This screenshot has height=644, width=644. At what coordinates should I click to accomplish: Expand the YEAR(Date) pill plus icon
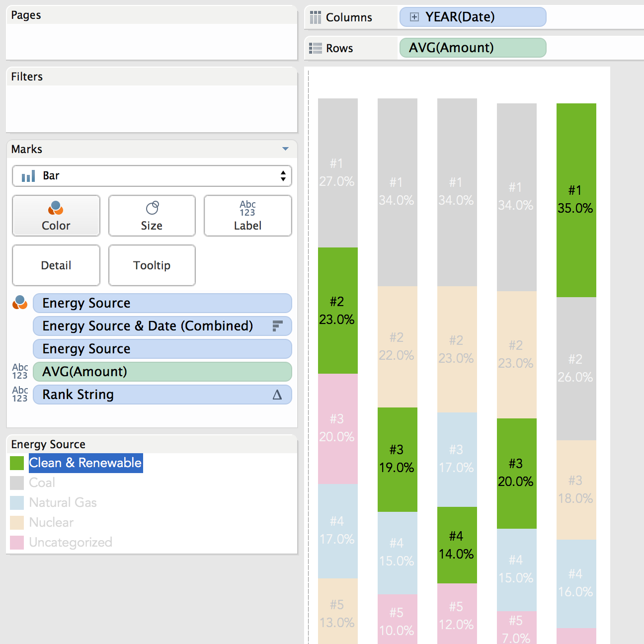(414, 17)
